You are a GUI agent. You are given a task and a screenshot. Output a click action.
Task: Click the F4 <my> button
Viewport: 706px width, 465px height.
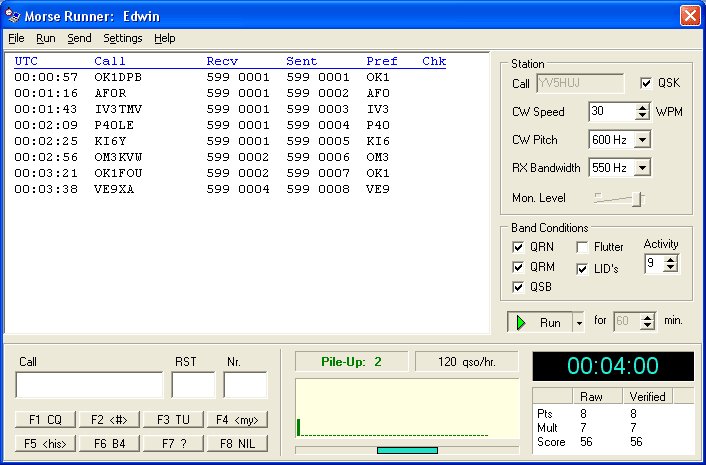237,420
